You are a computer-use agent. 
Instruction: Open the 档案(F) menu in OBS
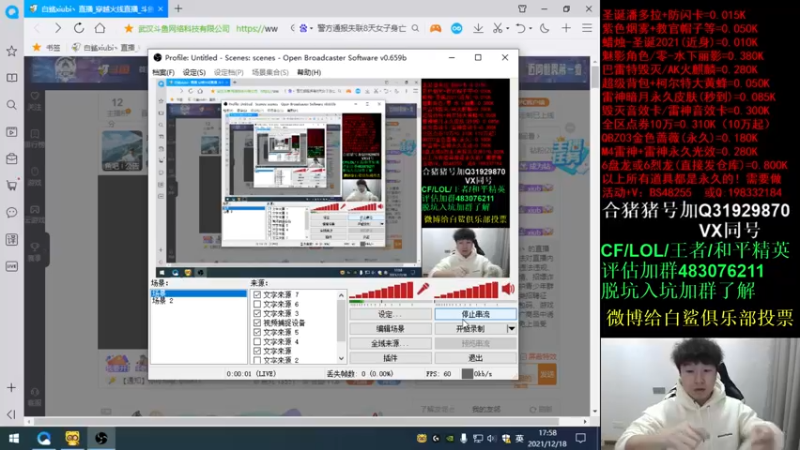163,72
